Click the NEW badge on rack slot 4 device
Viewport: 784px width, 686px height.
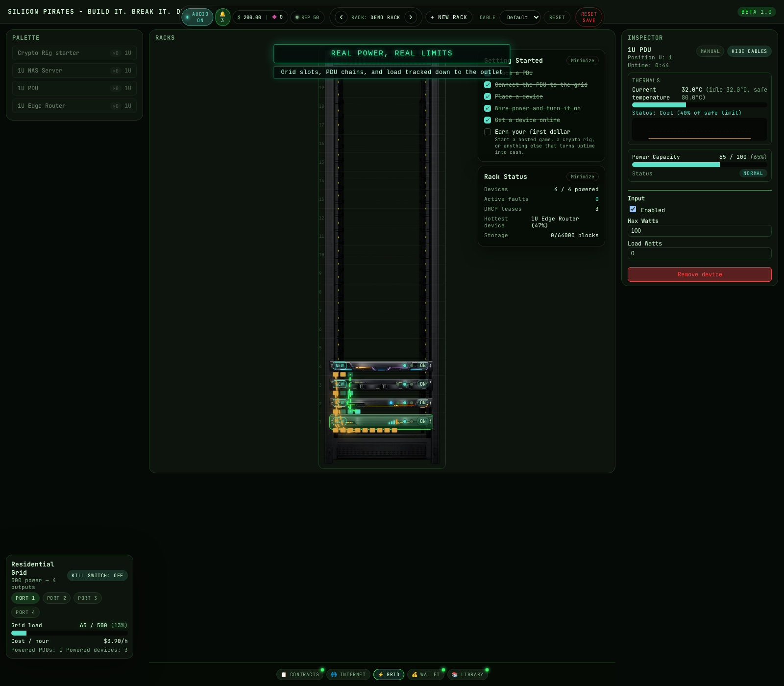pos(340,366)
